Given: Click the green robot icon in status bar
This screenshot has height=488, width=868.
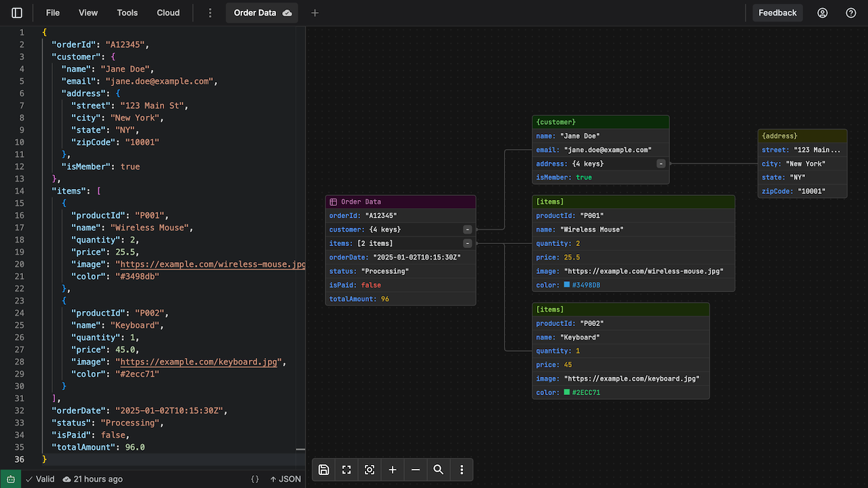Looking at the screenshot, I should coord(11,479).
